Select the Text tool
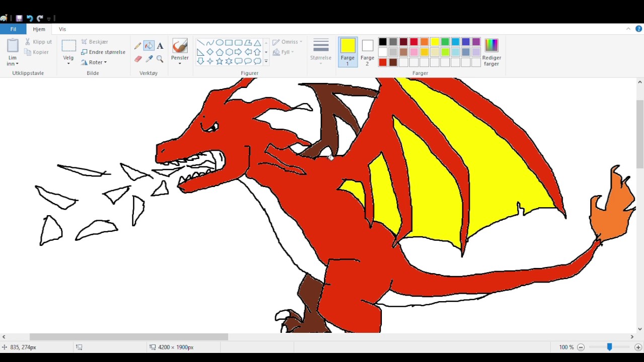This screenshot has height=362, width=644. click(x=160, y=46)
